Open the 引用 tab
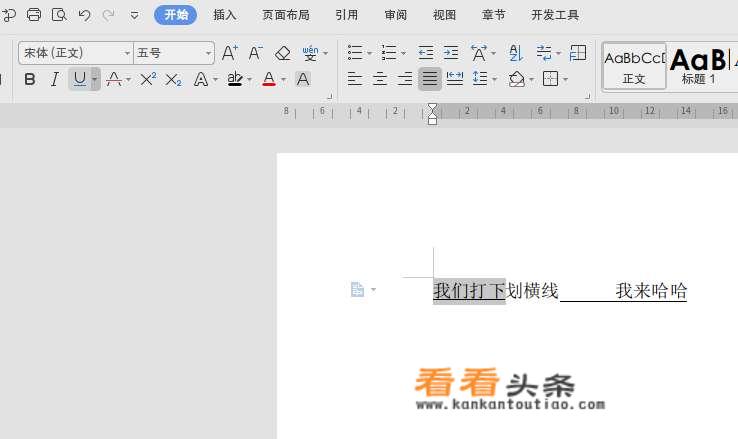The image size is (738, 439). (x=346, y=15)
